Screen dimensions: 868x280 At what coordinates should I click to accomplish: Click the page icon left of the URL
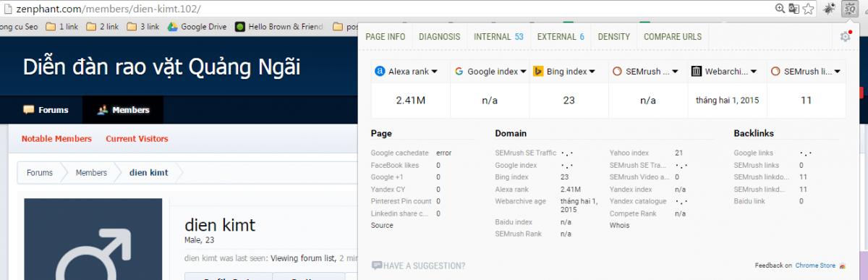[x=8, y=9]
